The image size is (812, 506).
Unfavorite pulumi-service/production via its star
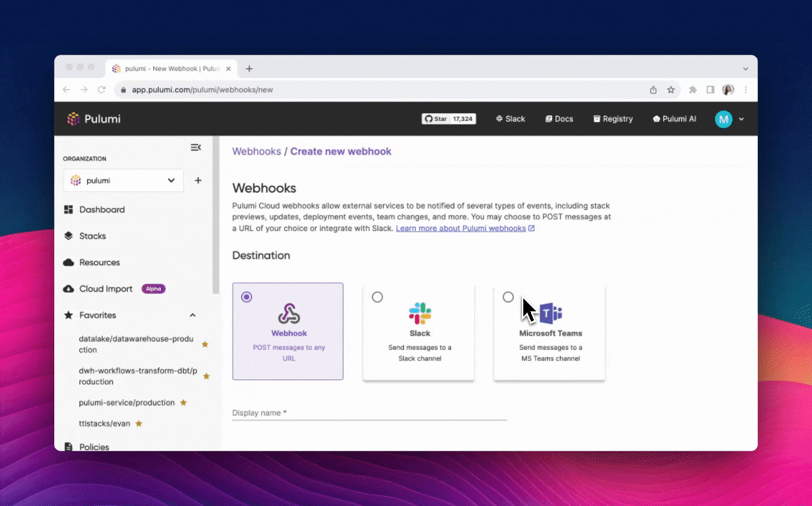point(183,403)
